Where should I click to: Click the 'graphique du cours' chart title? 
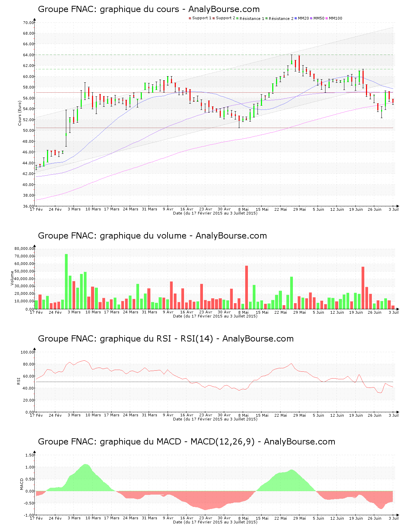click(x=149, y=9)
